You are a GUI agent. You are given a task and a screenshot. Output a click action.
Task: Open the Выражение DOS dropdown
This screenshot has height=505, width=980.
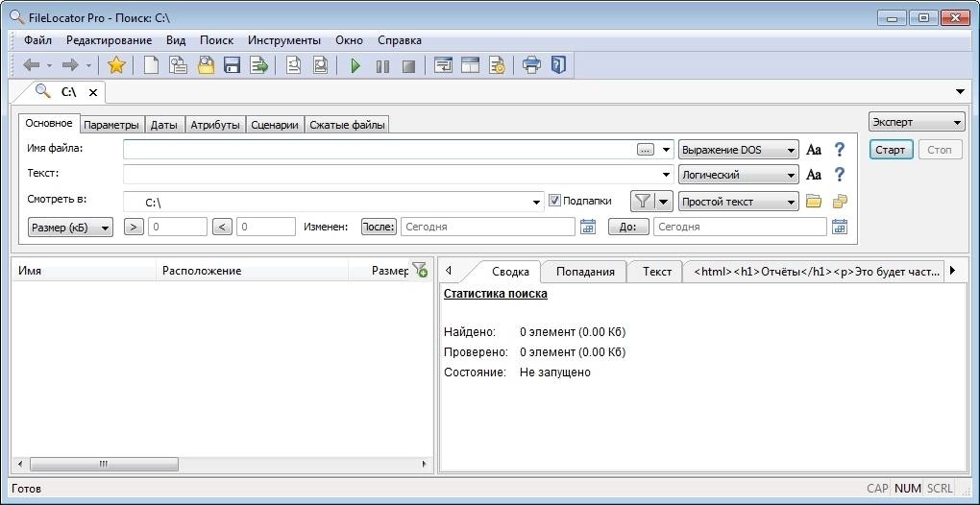click(739, 151)
